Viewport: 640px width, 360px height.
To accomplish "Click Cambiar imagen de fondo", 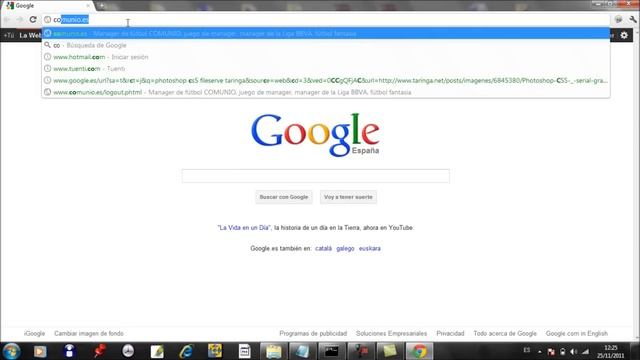I will click(x=89, y=333).
